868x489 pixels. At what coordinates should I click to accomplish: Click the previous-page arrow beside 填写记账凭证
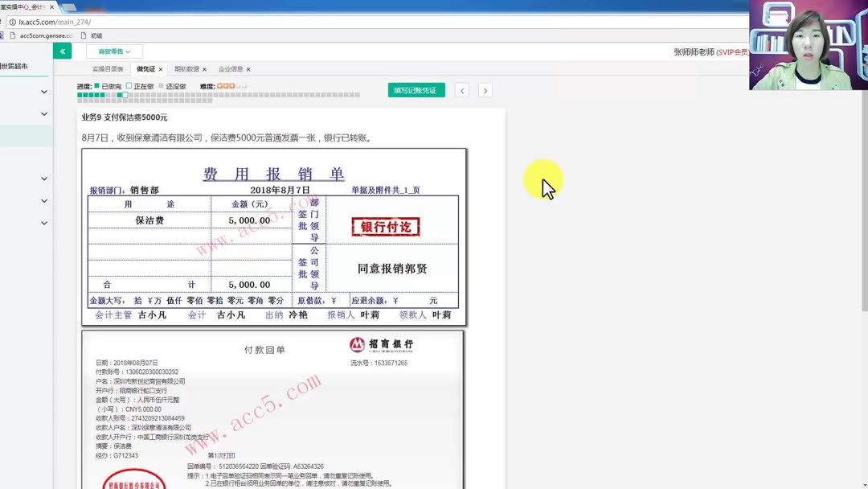461,90
